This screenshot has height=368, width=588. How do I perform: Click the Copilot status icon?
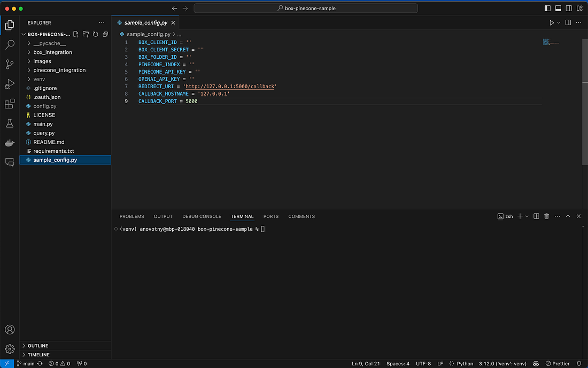click(536, 364)
